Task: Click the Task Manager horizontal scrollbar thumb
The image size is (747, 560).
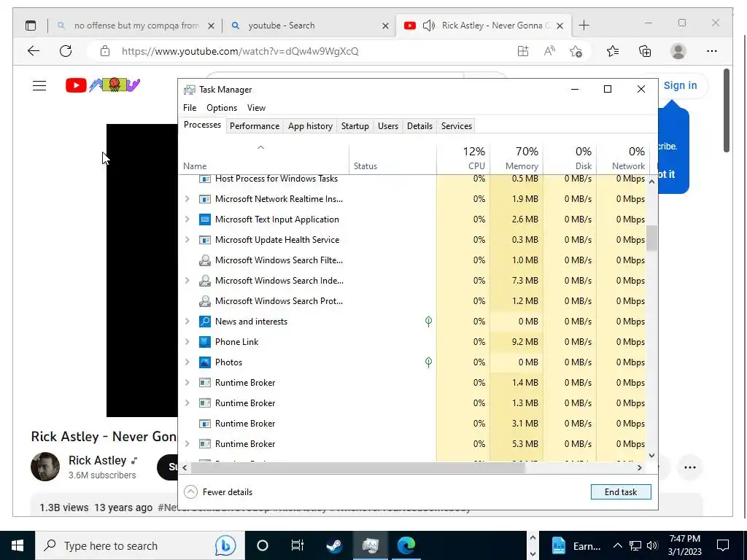Action: (x=357, y=467)
